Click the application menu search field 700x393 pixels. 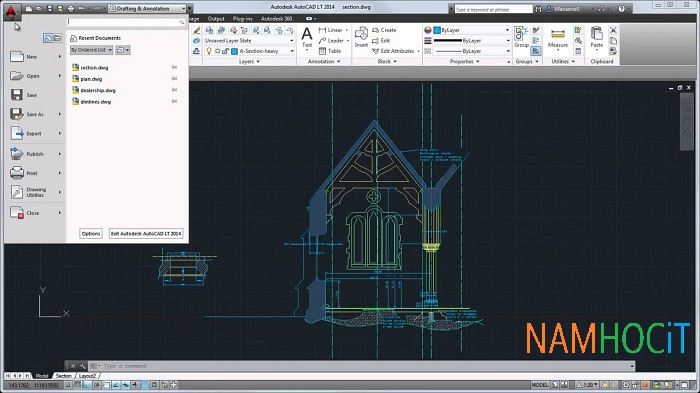tap(126, 22)
